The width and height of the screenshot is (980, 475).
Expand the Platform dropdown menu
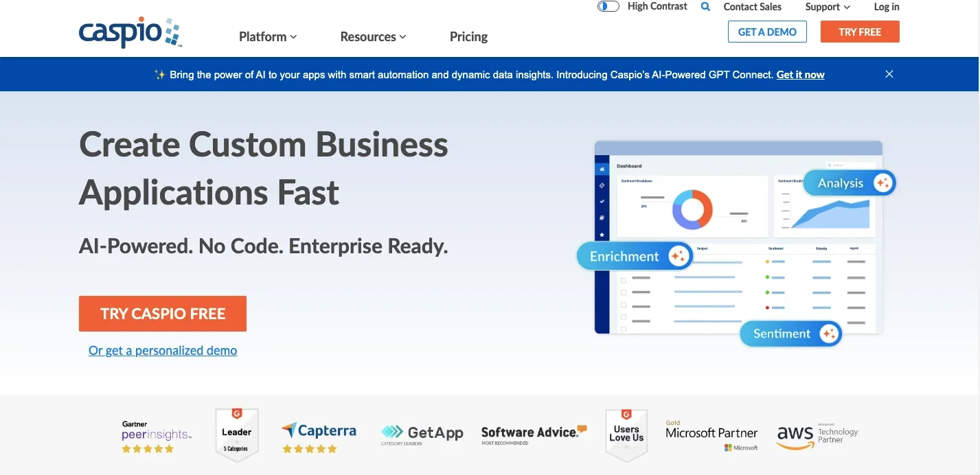267,37
